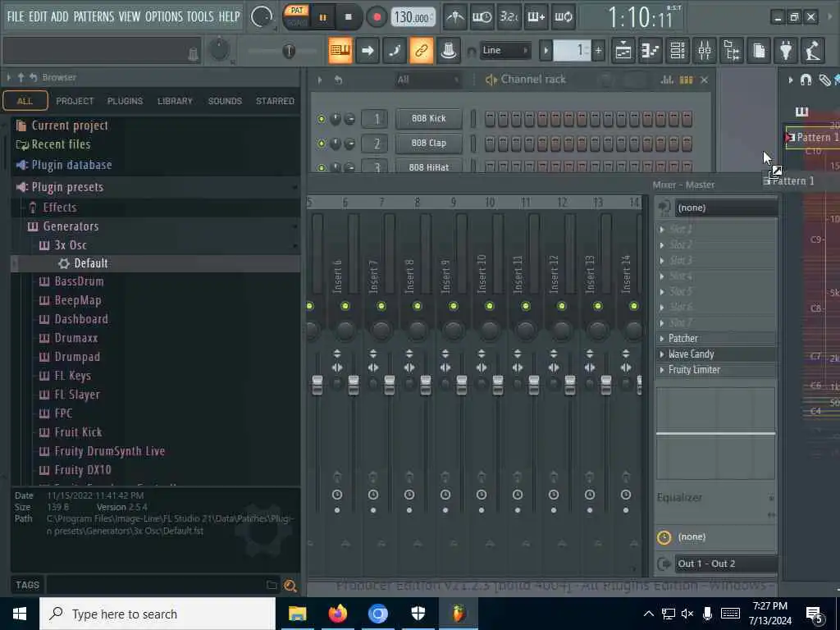Viewport: 840px width, 630px height.
Task: Open the OPTIONS menu
Action: click(x=164, y=16)
